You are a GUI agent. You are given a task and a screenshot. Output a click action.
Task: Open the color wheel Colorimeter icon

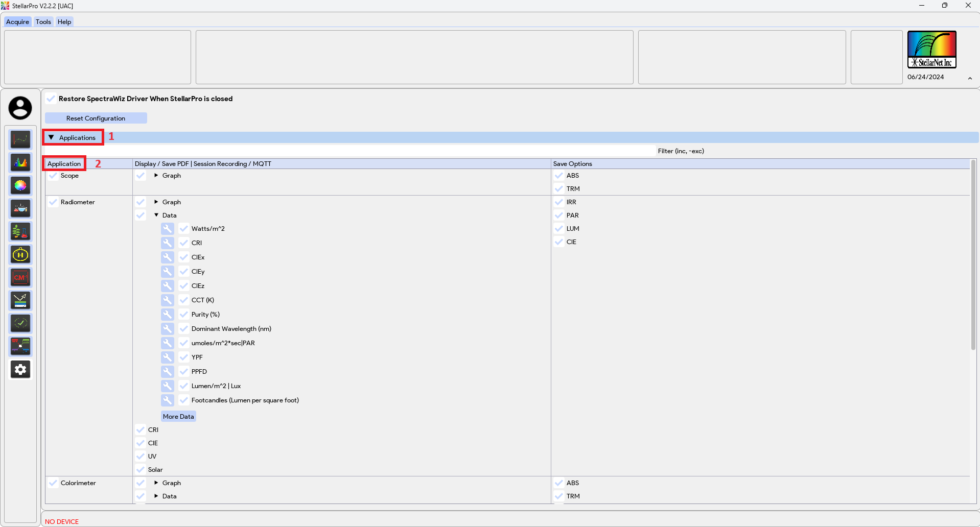(20, 185)
